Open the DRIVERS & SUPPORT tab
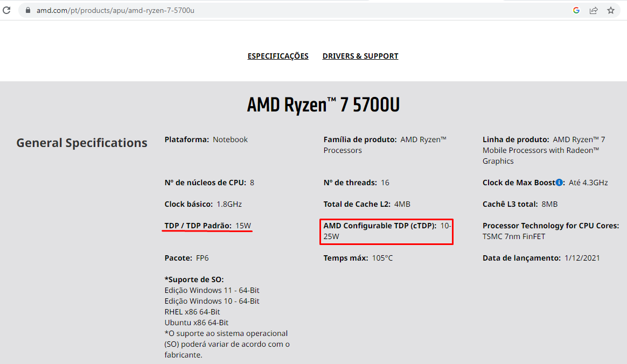 click(x=360, y=56)
